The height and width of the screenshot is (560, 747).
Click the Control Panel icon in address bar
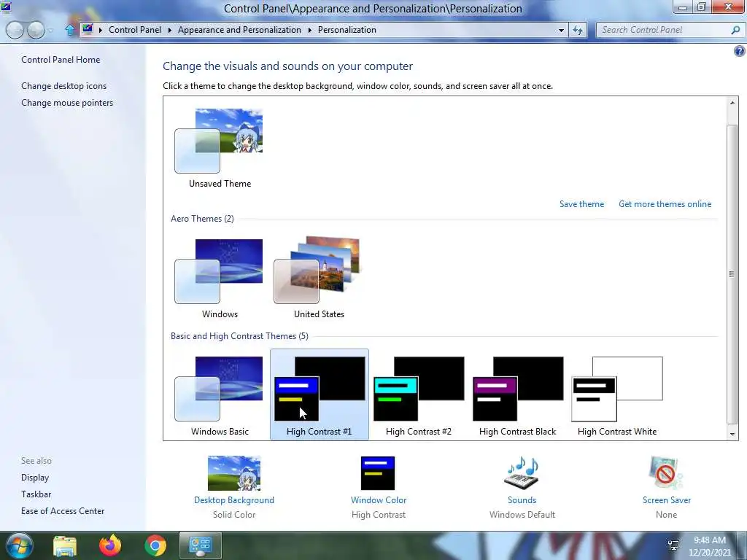click(x=88, y=29)
